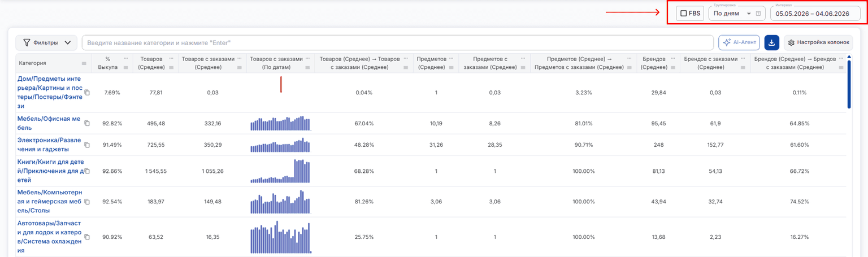
Task: Click the help icon beside По дням grouping
Action: tap(758, 14)
